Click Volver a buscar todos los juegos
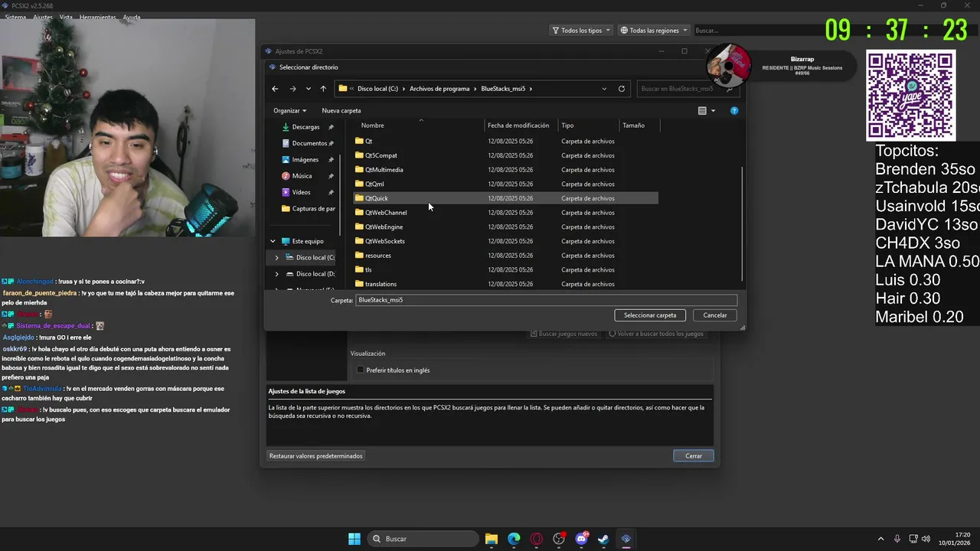Image resolution: width=980 pixels, height=551 pixels. pyautogui.click(x=656, y=334)
